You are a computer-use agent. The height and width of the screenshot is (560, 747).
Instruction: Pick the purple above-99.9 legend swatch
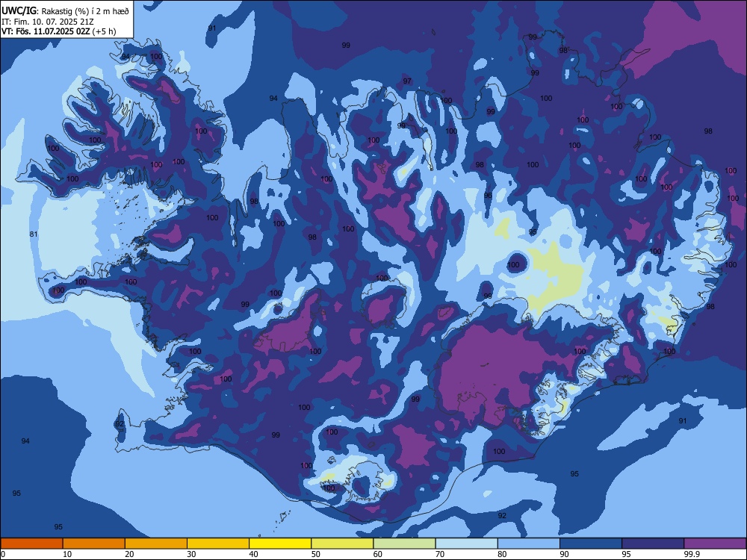point(715,544)
